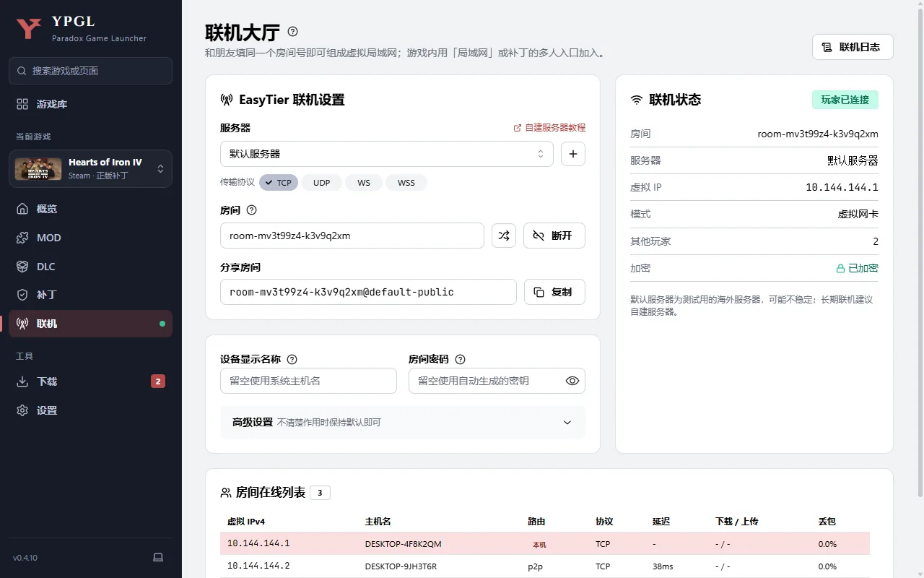
Task: Open the 自建服务器教程 link
Action: point(549,128)
